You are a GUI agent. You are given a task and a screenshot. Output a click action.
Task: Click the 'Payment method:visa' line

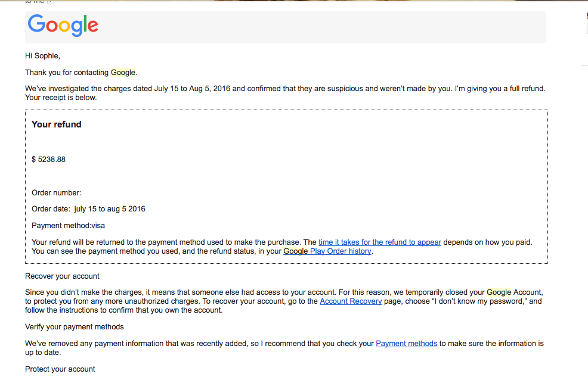pyautogui.click(x=68, y=226)
